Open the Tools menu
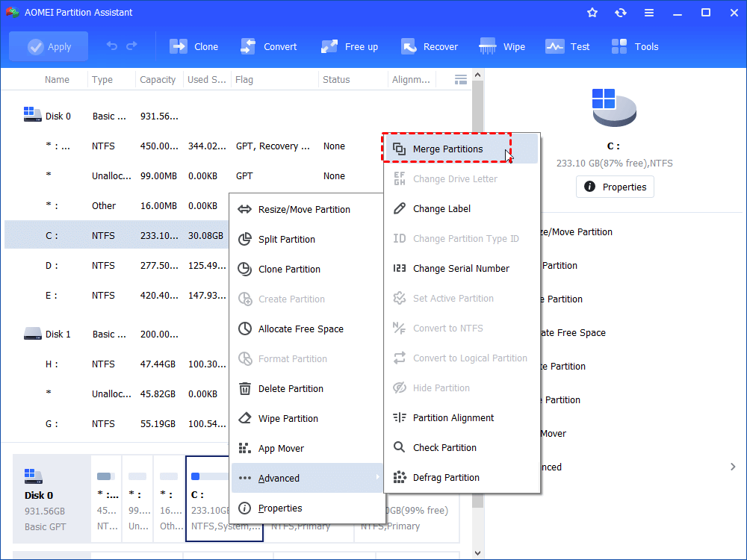This screenshot has width=747, height=560. [x=634, y=46]
